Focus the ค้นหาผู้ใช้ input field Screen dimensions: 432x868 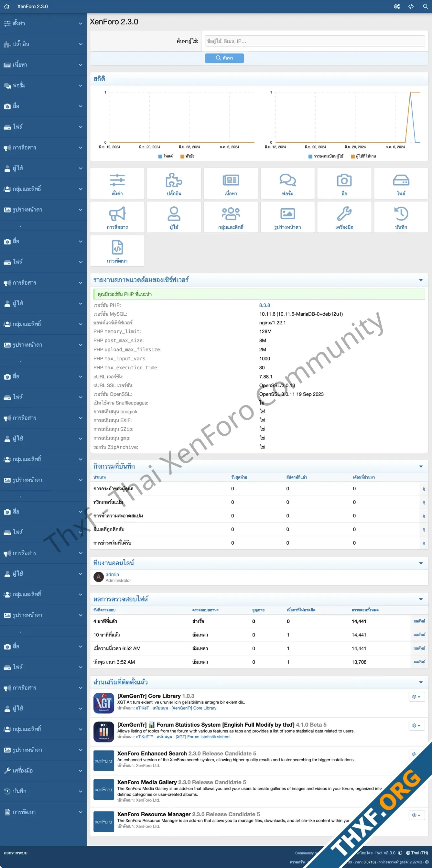315,41
